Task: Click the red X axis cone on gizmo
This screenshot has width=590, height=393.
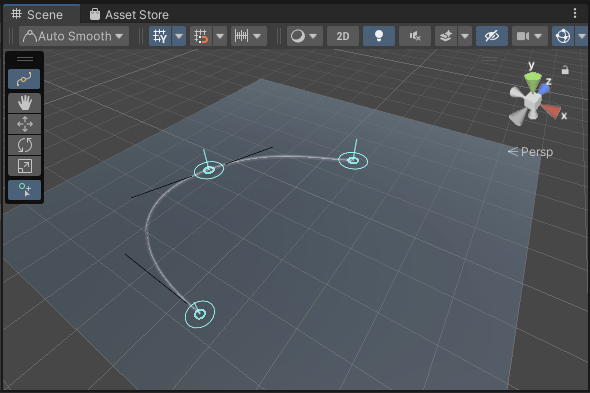Action: point(551,111)
